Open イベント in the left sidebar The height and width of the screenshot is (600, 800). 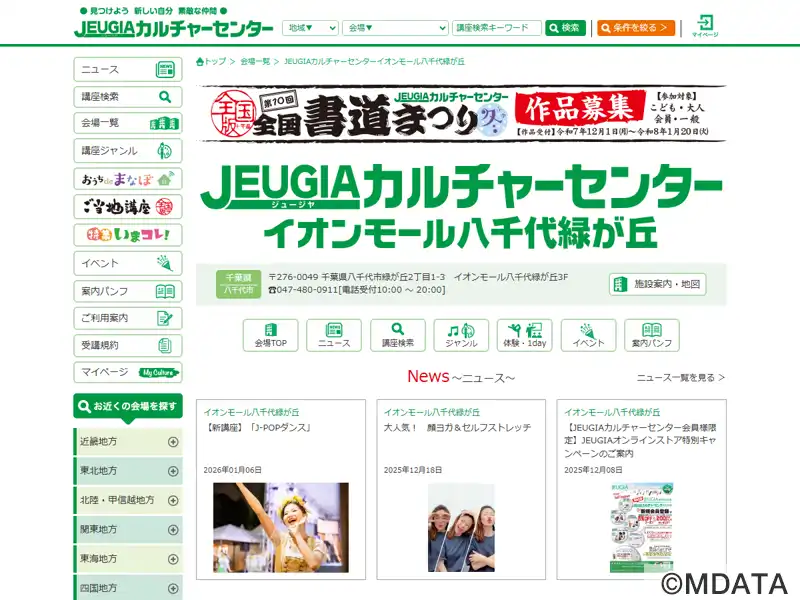(x=128, y=263)
